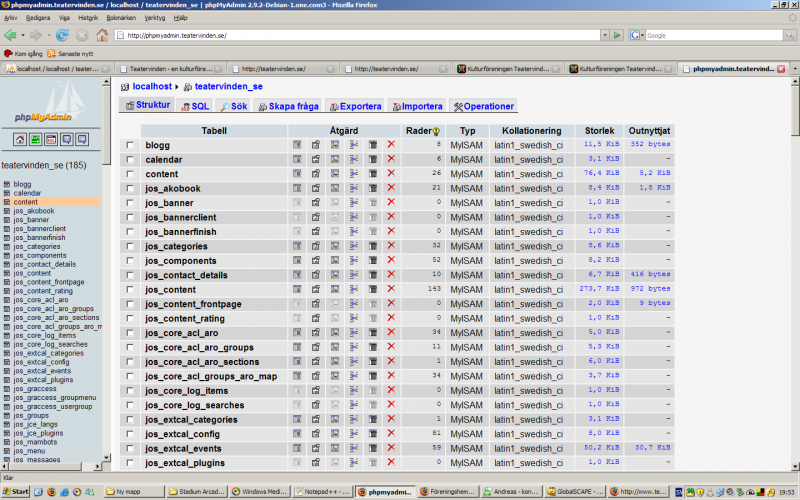Open the search engine selector dropdown
The height and width of the screenshot is (500, 800).
[x=637, y=35]
